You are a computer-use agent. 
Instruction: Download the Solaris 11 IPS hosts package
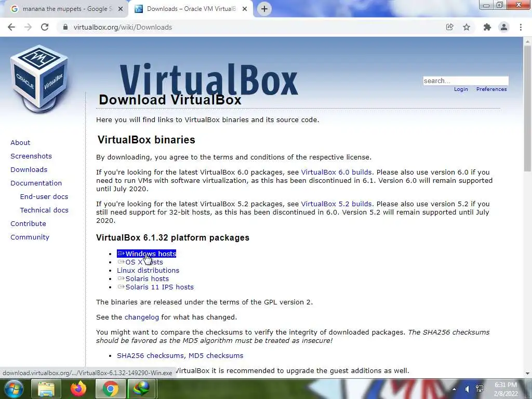click(155, 287)
